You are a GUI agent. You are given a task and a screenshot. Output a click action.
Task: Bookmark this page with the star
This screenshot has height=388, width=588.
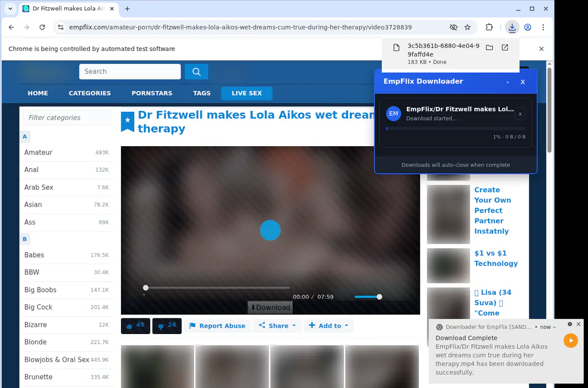[x=467, y=27]
